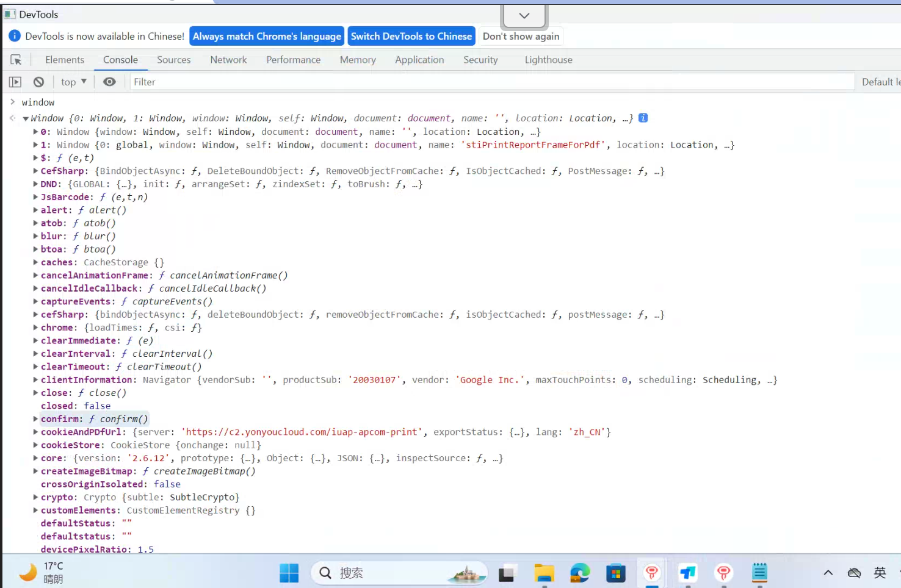Viewport: 901px width, 588px height.
Task: Click Always match Chrome's language button
Action: (x=267, y=37)
